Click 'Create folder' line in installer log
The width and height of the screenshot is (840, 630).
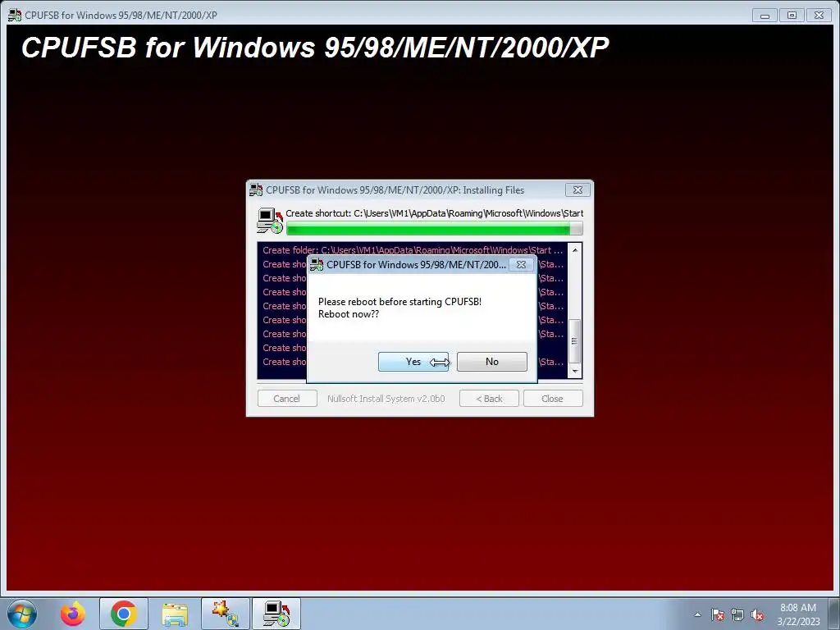(413, 250)
